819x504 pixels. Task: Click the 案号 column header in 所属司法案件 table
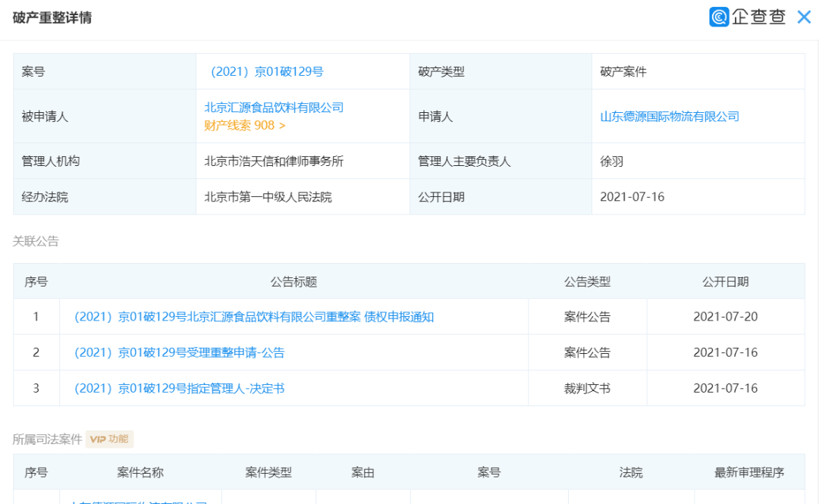pos(489,473)
